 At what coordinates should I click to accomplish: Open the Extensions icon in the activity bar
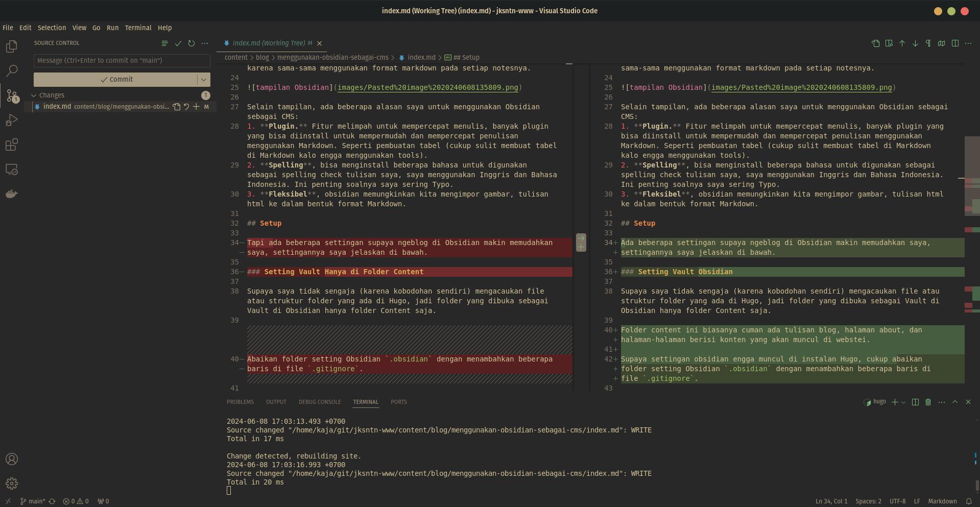click(x=12, y=144)
